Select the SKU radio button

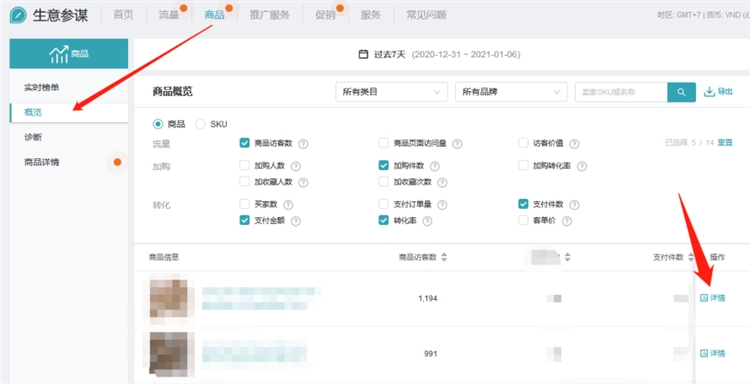click(x=200, y=124)
